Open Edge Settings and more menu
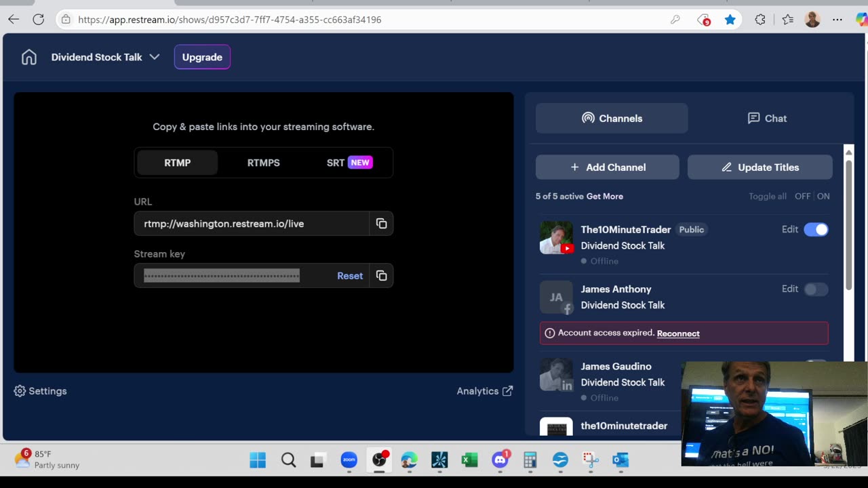This screenshot has height=488, width=868. click(x=837, y=20)
